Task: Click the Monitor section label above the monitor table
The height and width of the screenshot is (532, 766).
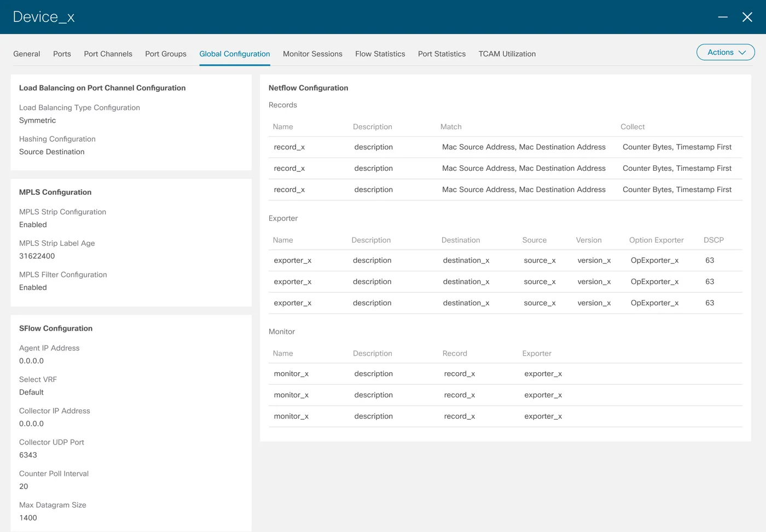Action: pos(282,332)
